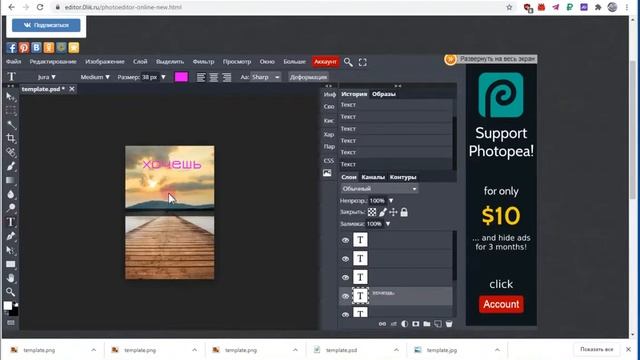
Task: Open font size dropdown arrow
Action: point(163,77)
